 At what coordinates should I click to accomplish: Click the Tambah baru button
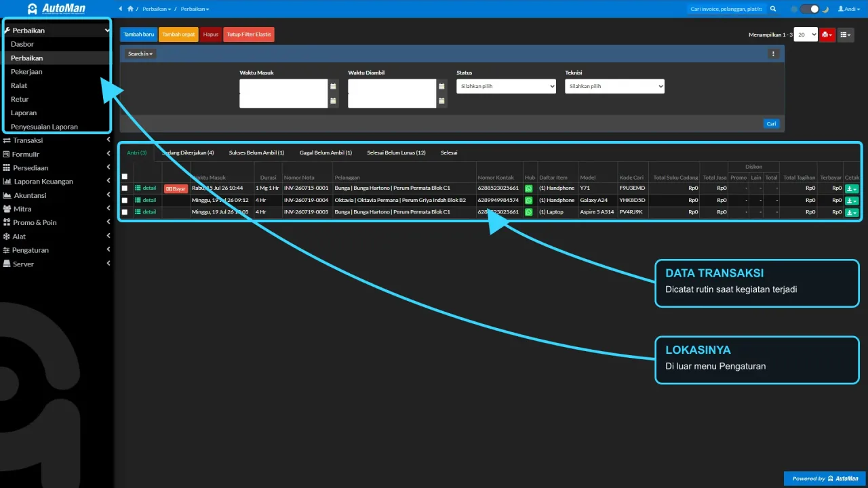[139, 35]
